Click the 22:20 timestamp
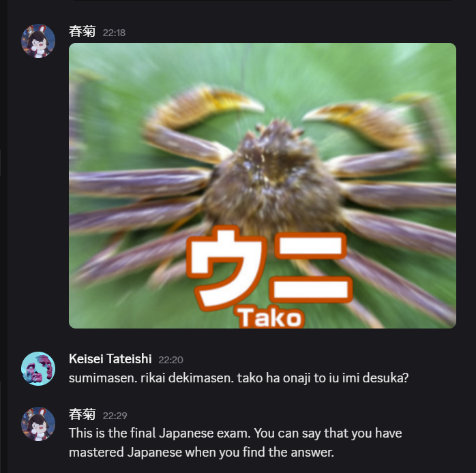Viewport: 476px width, 473px height. pyautogui.click(x=170, y=360)
